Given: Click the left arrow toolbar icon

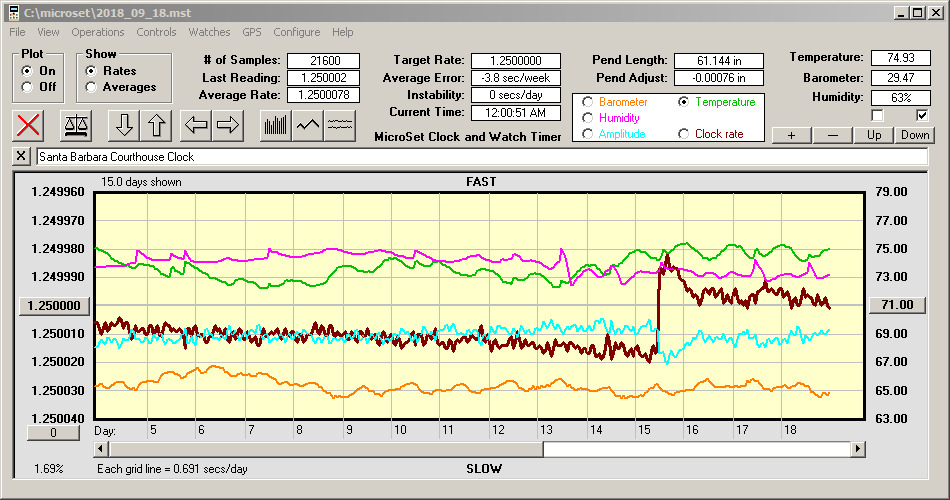Looking at the screenshot, I should tap(196, 125).
